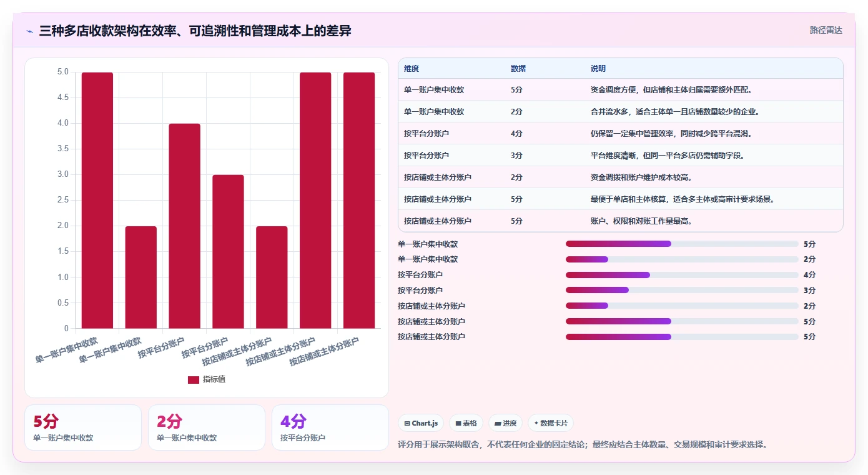Screen dimensions: 868x475
Task: Open the 5分 单一账户集中收款 data card
Action: (83, 427)
